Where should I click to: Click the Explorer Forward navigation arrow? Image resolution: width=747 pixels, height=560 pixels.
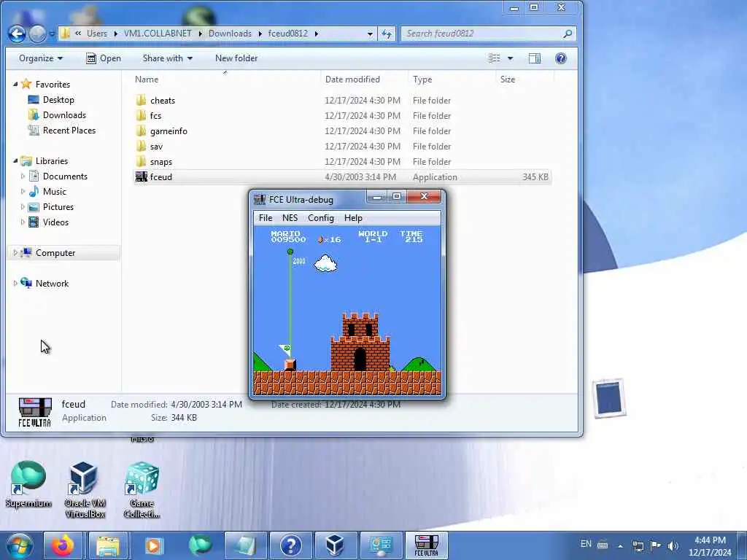click(x=38, y=34)
